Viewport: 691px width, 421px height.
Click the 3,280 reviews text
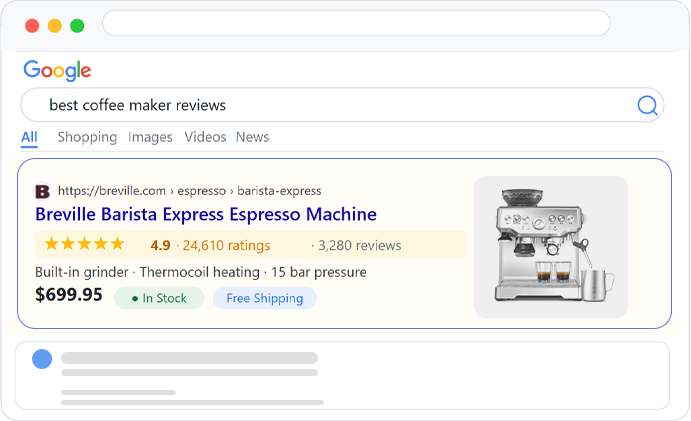pos(360,245)
